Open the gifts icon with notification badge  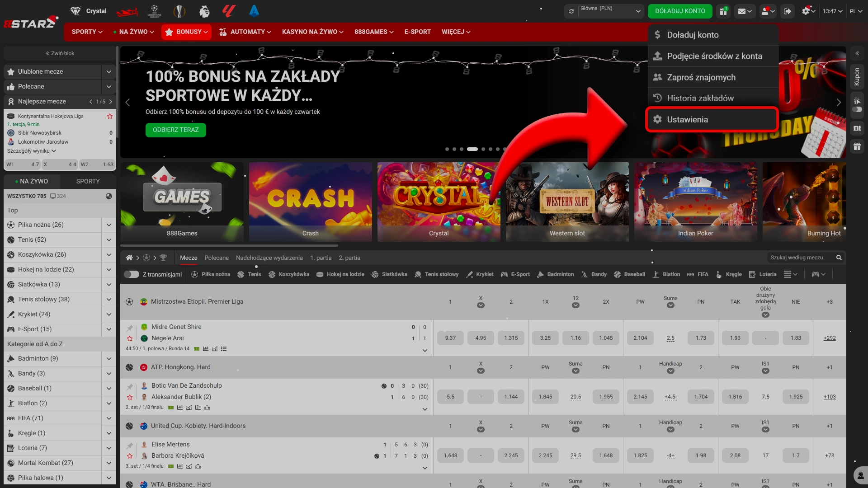click(723, 11)
